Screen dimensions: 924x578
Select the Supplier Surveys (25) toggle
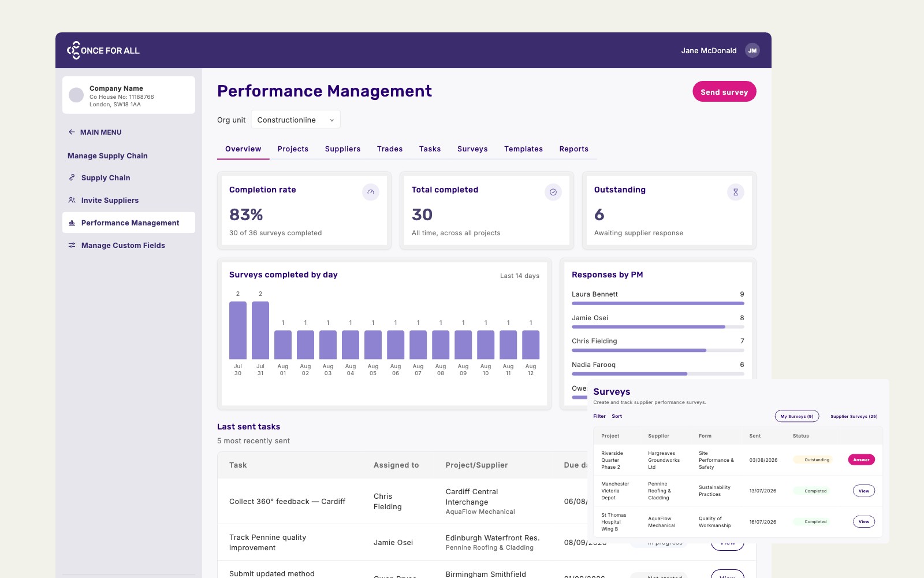click(854, 416)
